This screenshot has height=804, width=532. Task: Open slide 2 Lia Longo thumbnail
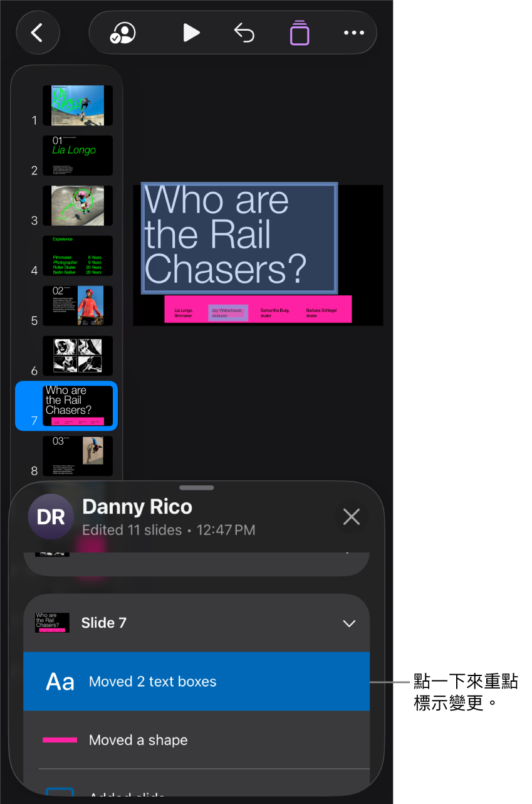(x=78, y=156)
